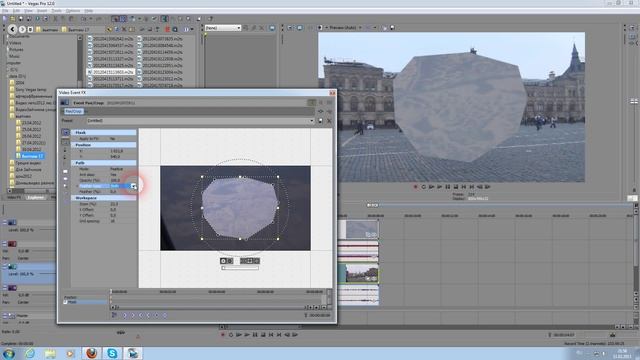Open the Windows Start menu
The image size is (640, 360).
[9, 353]
